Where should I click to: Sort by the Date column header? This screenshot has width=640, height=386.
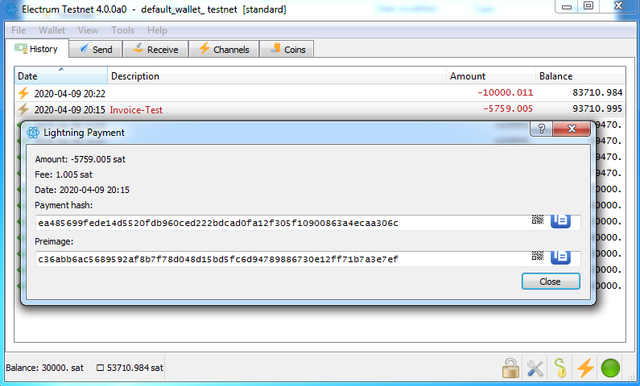coord(61,76)
